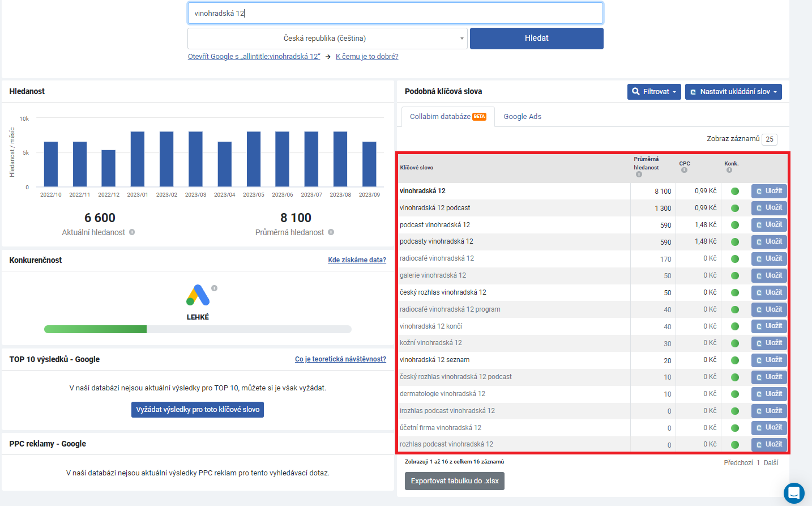Click Uložit for vinohradská 12 seznam
The width and height of the screenshot is (812, 506).
[769, 360]
